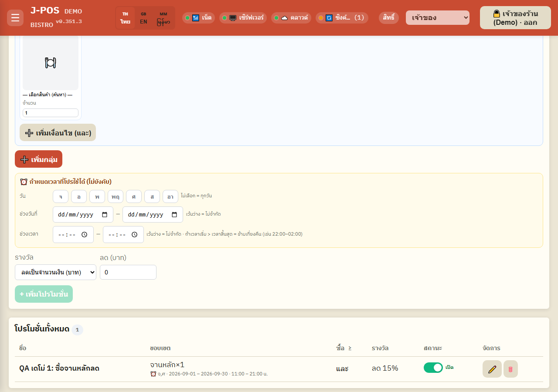Screen dimensions: 558x392
Task: Toggle Sunday (อา) day button
Action: pos(170,196)
